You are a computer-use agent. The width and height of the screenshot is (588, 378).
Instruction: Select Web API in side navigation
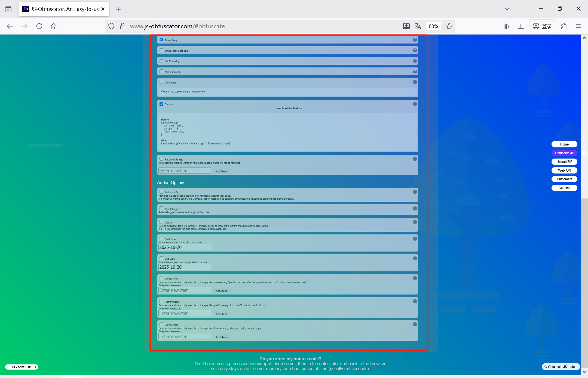coord(564,171)
